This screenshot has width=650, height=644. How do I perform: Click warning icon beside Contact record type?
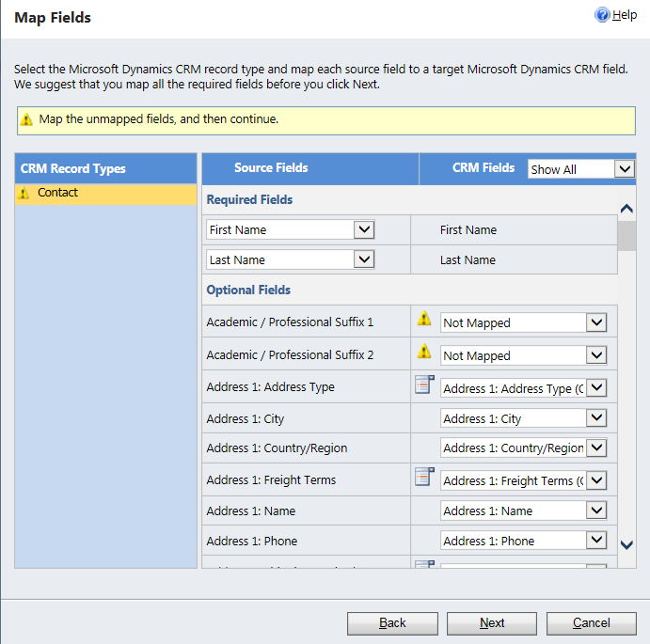point(24,193)
